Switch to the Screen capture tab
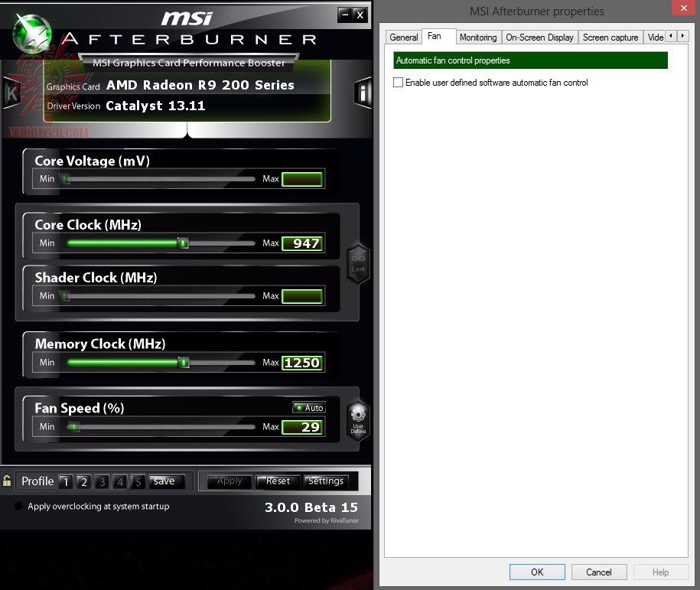The width and height of the screenshot is (700, 590). pyautogui.click(x=610, y=37)
